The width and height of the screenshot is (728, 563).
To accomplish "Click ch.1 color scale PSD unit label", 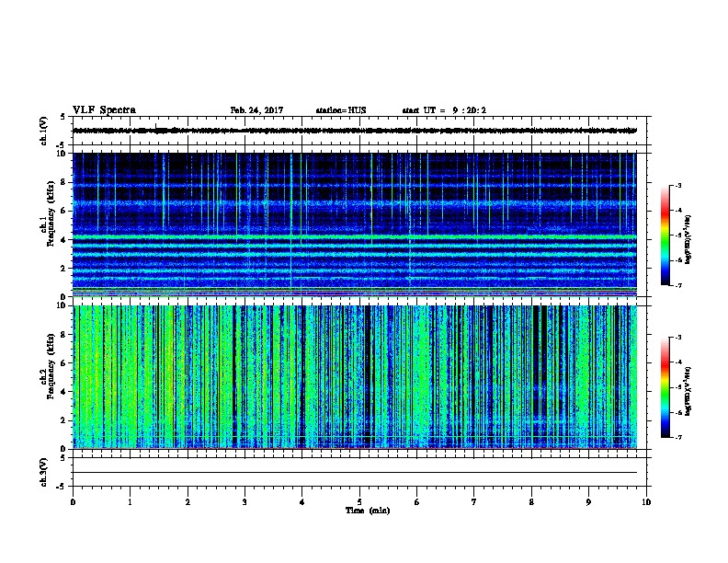I will (x=688, y=240).
